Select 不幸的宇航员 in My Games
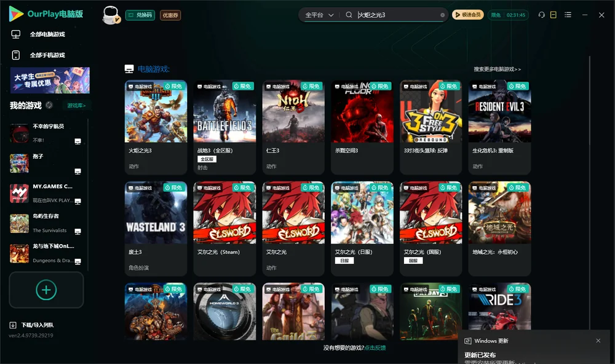The height and width of the screenshot is (364, 615). coord(46,133)
